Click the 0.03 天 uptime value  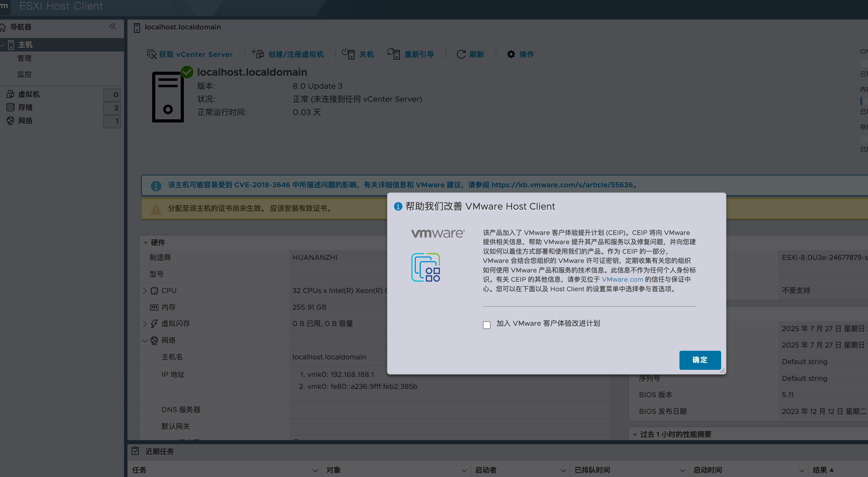click(x=307, y=112)
